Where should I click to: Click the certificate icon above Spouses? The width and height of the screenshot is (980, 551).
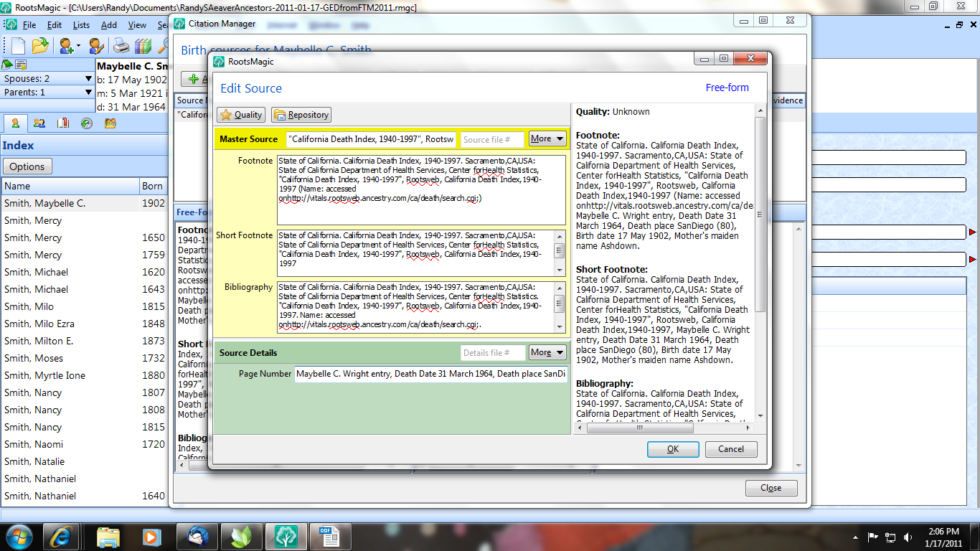21,65
